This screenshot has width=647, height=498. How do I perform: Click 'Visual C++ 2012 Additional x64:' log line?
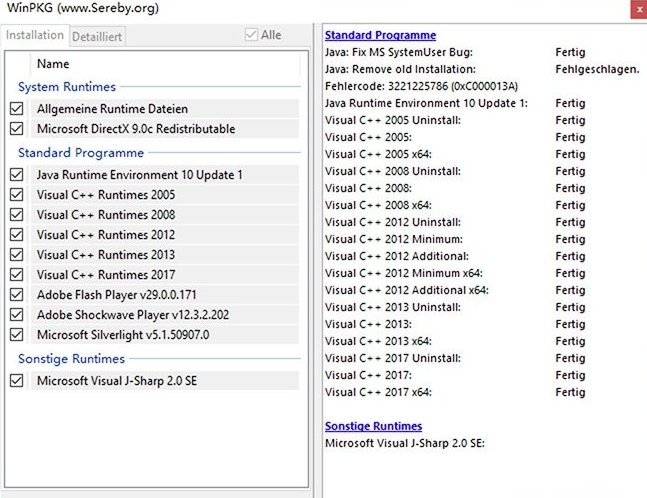[407, 290]
